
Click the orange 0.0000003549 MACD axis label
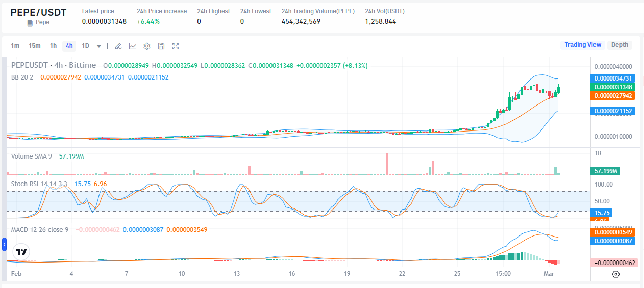(612, 232)
